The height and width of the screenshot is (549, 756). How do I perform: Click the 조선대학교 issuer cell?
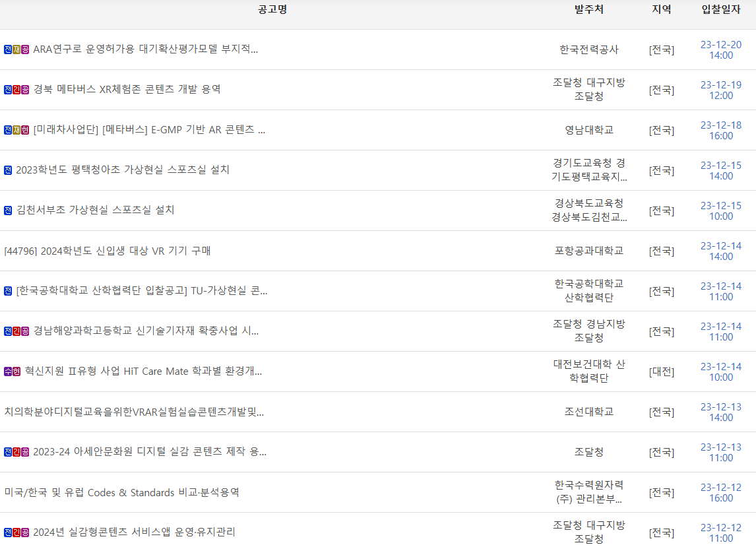pyautogui.click(x=588, y=412)
